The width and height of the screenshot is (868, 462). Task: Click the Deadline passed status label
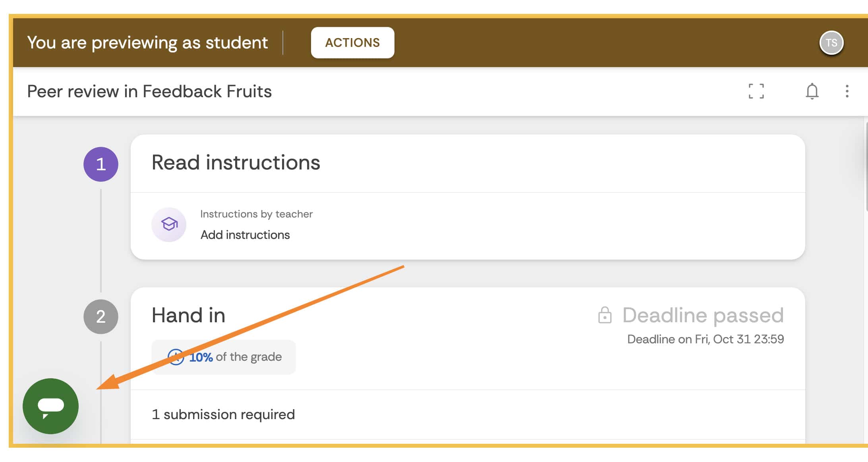pyautogui.click(x=703, y=316)
